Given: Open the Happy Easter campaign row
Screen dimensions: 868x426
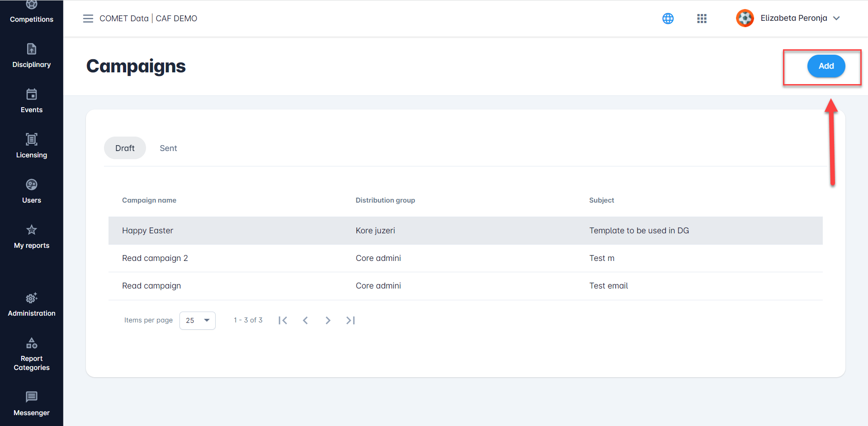Looking at the screenshot, I should click(148, 231).
